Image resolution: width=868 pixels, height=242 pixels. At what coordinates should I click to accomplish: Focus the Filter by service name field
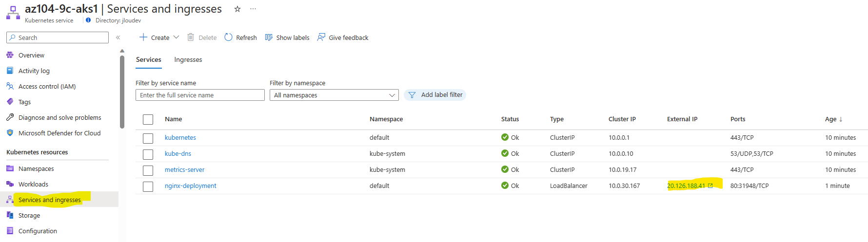coord(200,95)
